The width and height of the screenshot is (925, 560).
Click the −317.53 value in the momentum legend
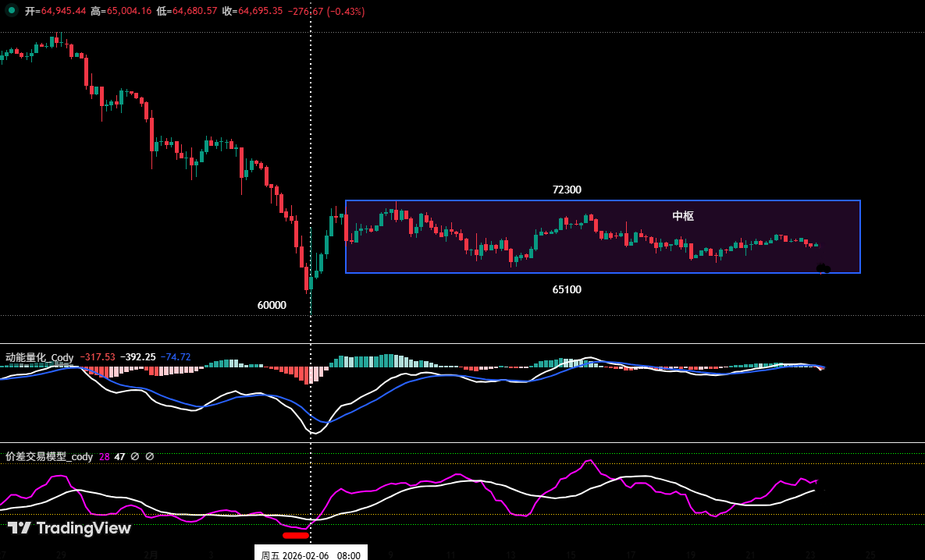[98, 357]
